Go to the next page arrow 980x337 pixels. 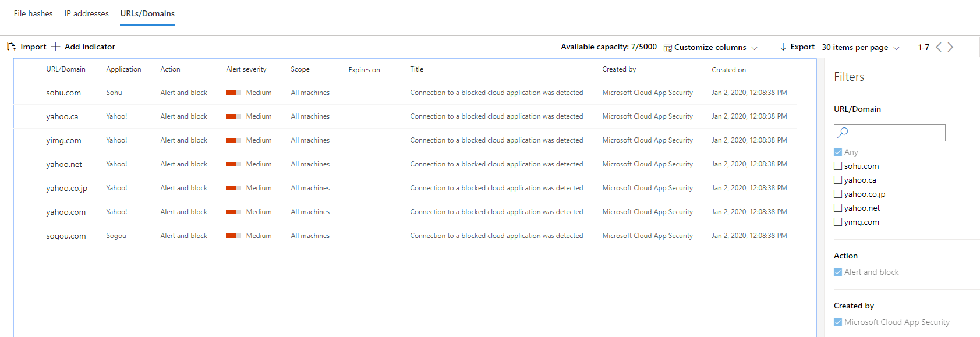coord(950,47)
